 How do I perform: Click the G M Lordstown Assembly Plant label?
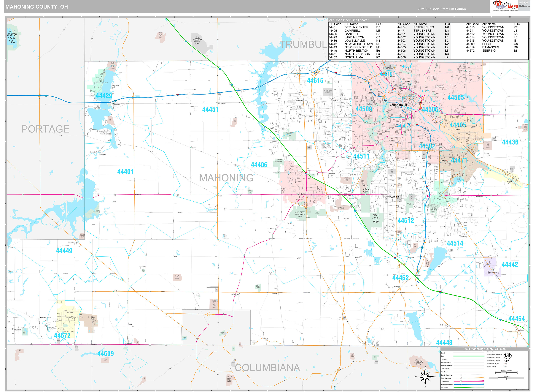click(x=197, y=40)
